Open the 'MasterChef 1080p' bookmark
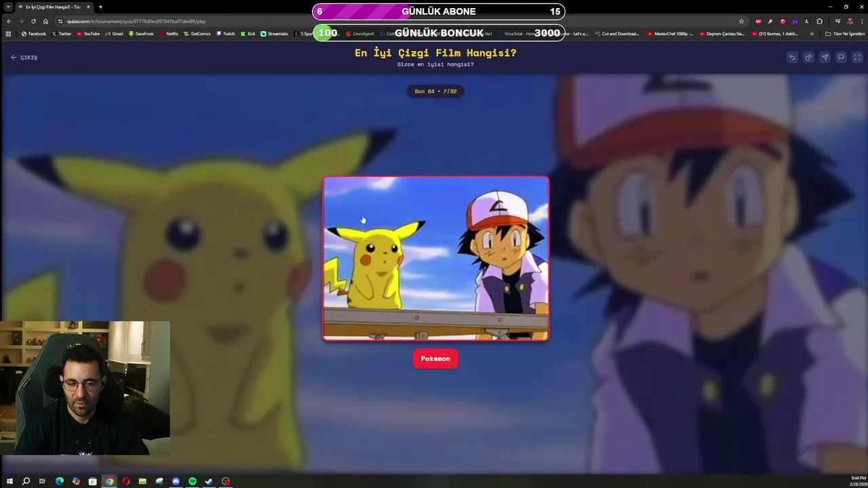Screen dimensions: 868x488 [670, 33]
